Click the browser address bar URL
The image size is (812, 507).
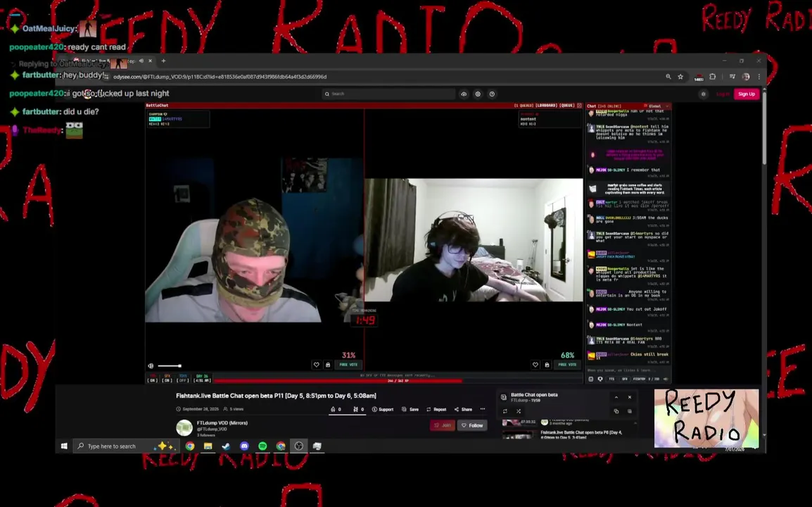tap(220, 77)
